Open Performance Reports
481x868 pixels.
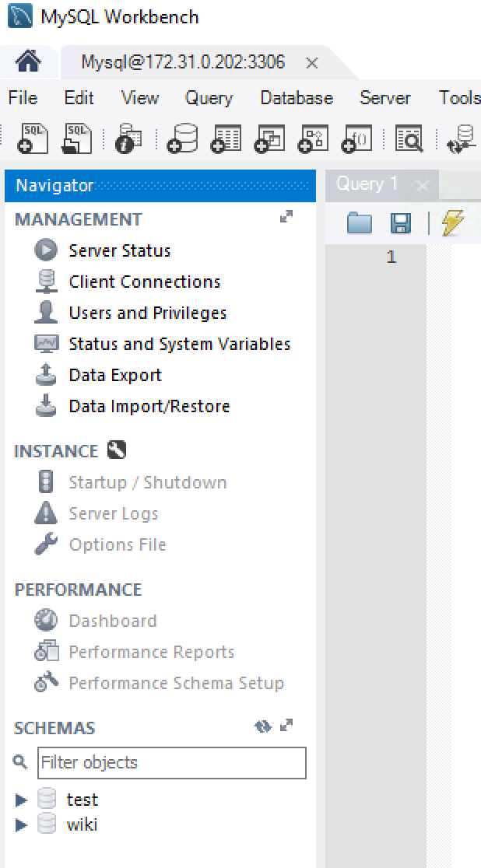click(x=152, y=652)
